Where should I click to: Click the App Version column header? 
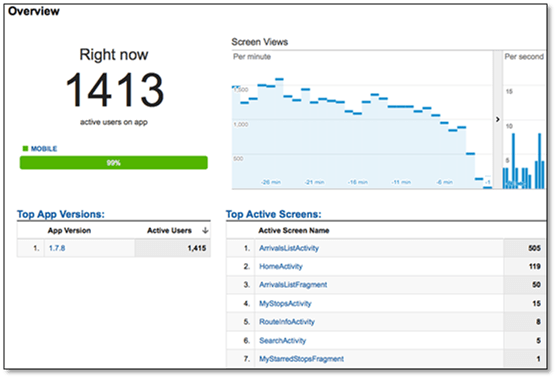click(69, 230)
